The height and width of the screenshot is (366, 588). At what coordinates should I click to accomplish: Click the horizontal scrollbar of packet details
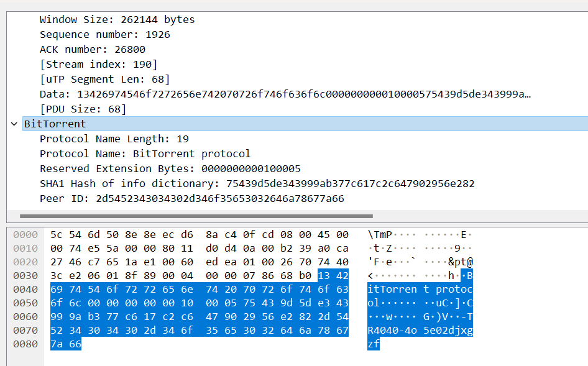click(x=196, y=216)
